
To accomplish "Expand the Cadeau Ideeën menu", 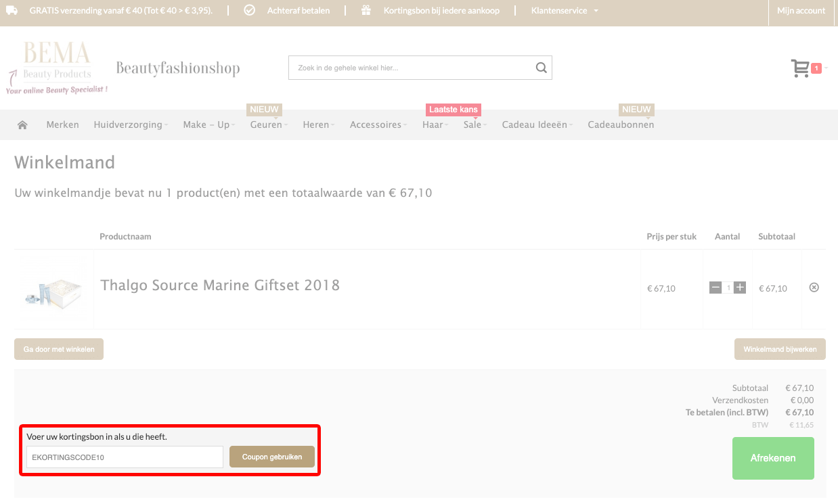I will [537, 124].
